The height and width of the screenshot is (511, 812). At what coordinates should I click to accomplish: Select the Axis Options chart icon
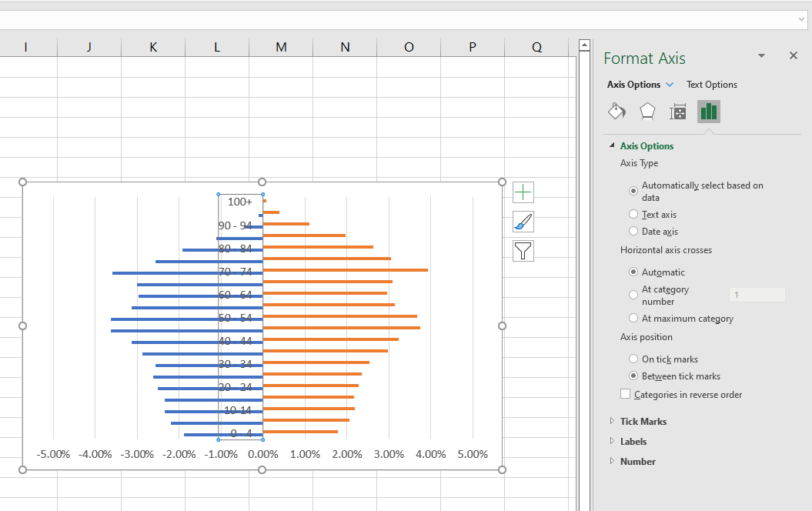coord(708,112)
